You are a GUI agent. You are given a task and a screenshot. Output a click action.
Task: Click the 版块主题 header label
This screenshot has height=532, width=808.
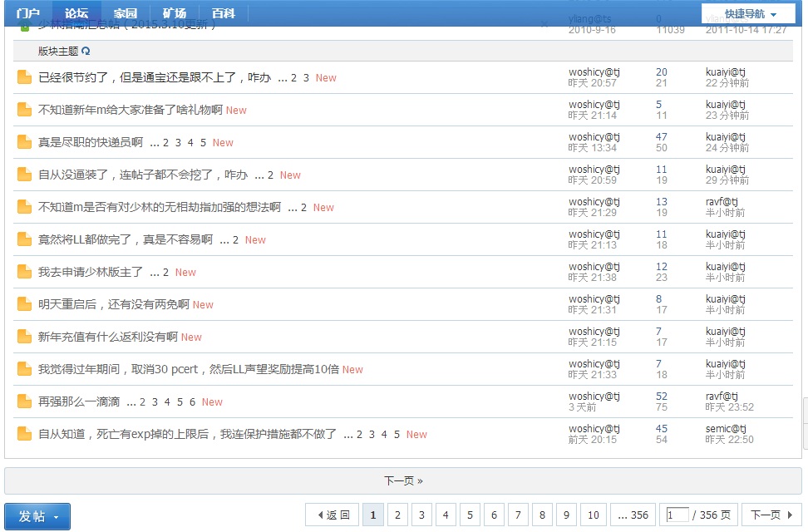coord(58,51)
